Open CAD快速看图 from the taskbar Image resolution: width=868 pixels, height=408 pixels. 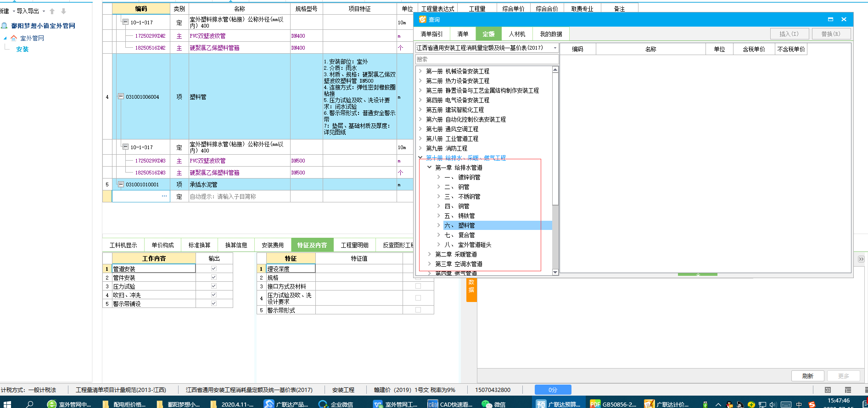450,404
